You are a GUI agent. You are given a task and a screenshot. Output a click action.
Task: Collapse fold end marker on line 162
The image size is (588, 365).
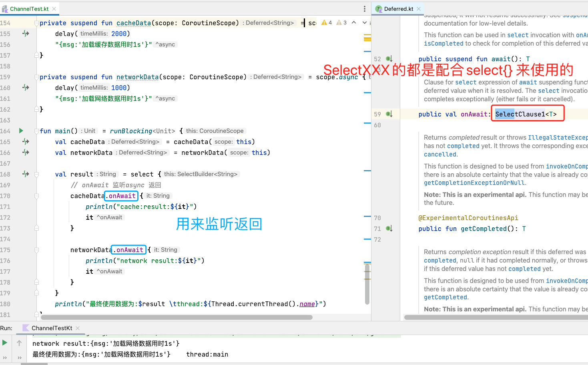[36, 109]
